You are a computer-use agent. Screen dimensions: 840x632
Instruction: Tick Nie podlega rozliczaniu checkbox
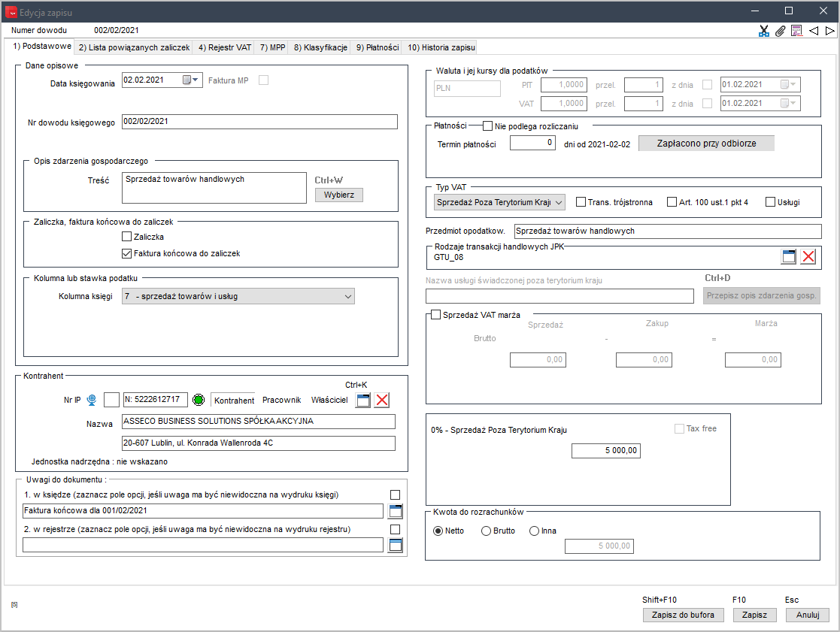(x=487, y=126)
